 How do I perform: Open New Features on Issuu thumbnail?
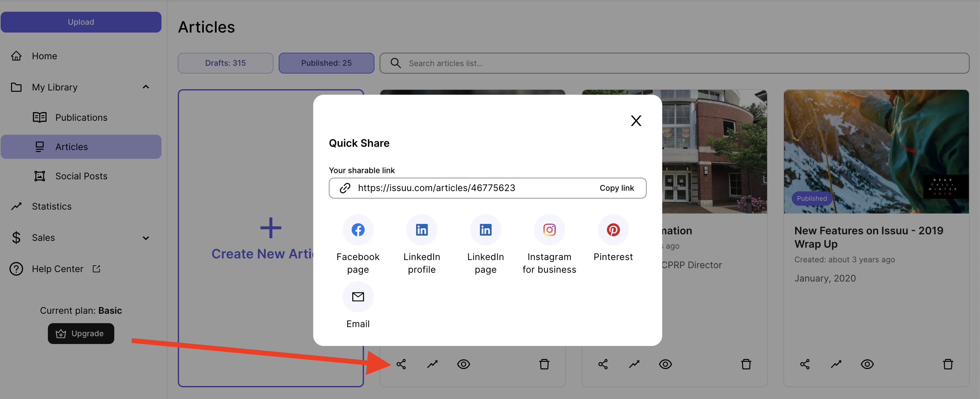(876, 151)
